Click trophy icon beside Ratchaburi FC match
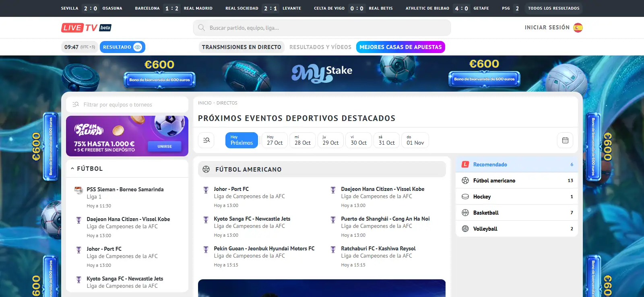 pos(333,250)
